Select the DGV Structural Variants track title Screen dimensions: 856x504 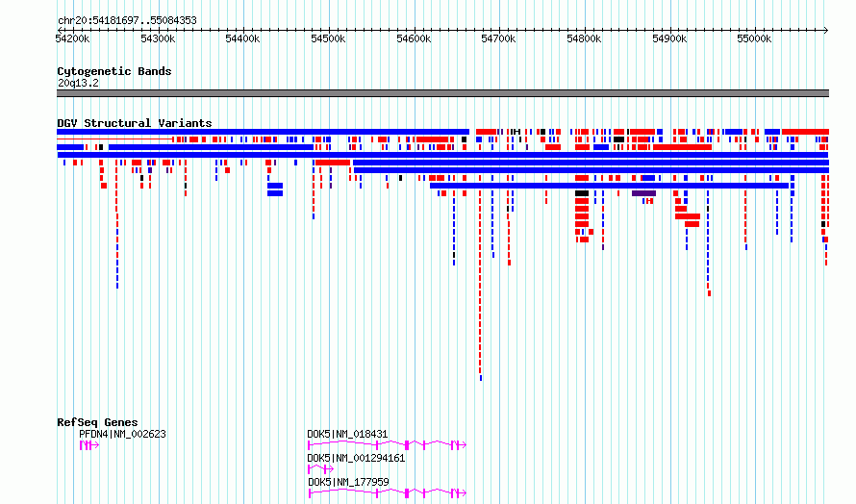click(x=135, y=123)
